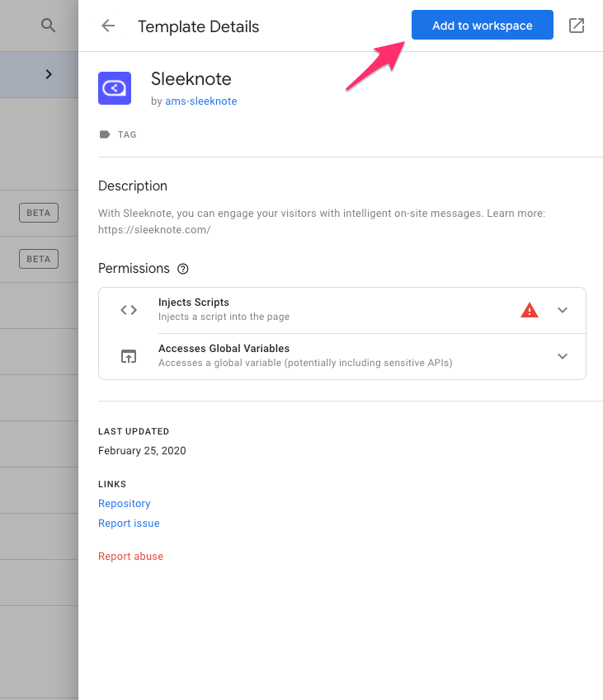Expand the Accesses Global Variables chevron
603x700 pixels.
[x=563, y=356]
